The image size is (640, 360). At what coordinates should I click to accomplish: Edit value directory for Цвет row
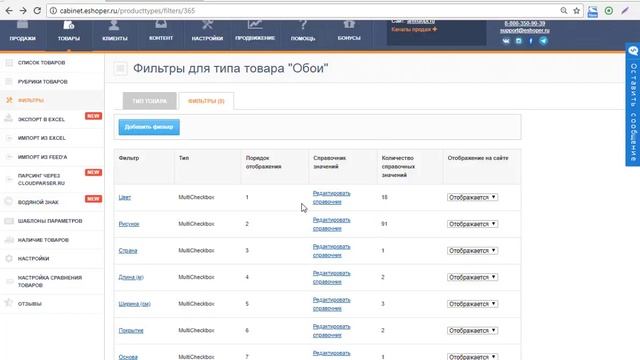click(331, 198)
